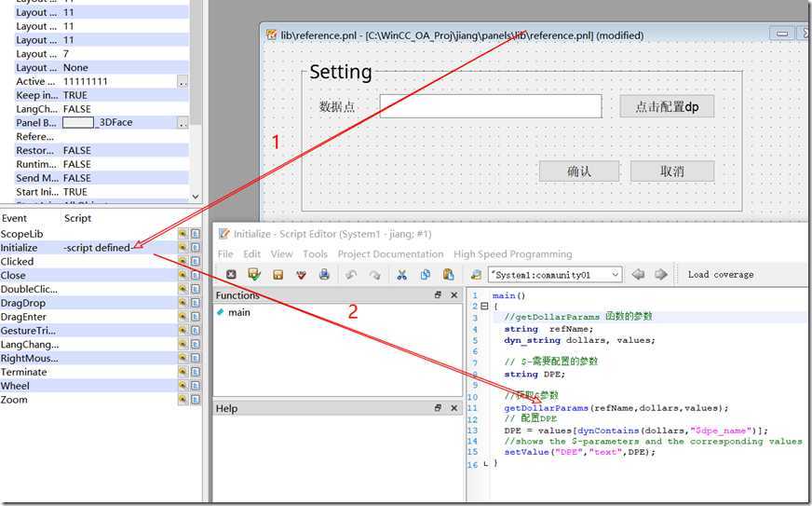Click the print icon in script editor toolbar
812x506 pixels.
click(x=324, y=275)
